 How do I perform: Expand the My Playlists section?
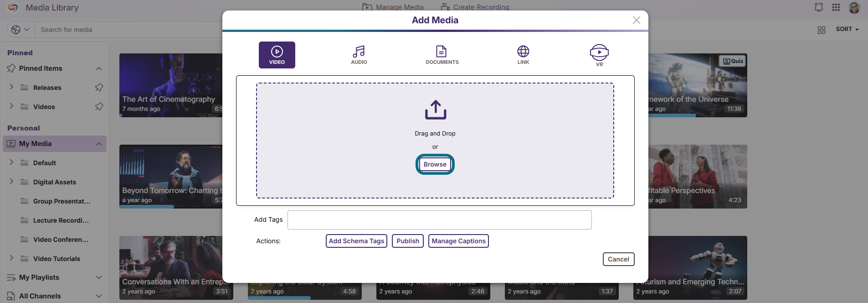[99, 277]
